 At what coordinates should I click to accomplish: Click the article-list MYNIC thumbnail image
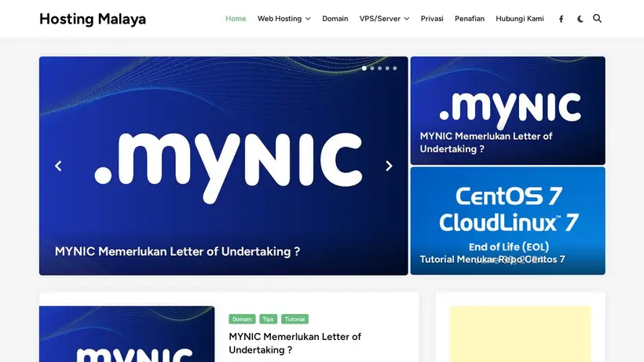pyautogui.click(x=127, y=334)
